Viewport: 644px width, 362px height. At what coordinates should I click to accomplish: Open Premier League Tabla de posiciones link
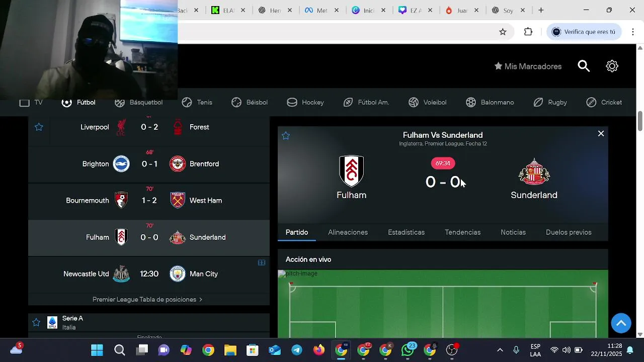(x=147, y=300)
